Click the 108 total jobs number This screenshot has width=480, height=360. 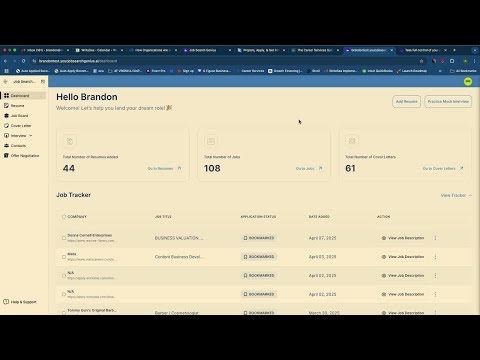[x=212, y=168]
